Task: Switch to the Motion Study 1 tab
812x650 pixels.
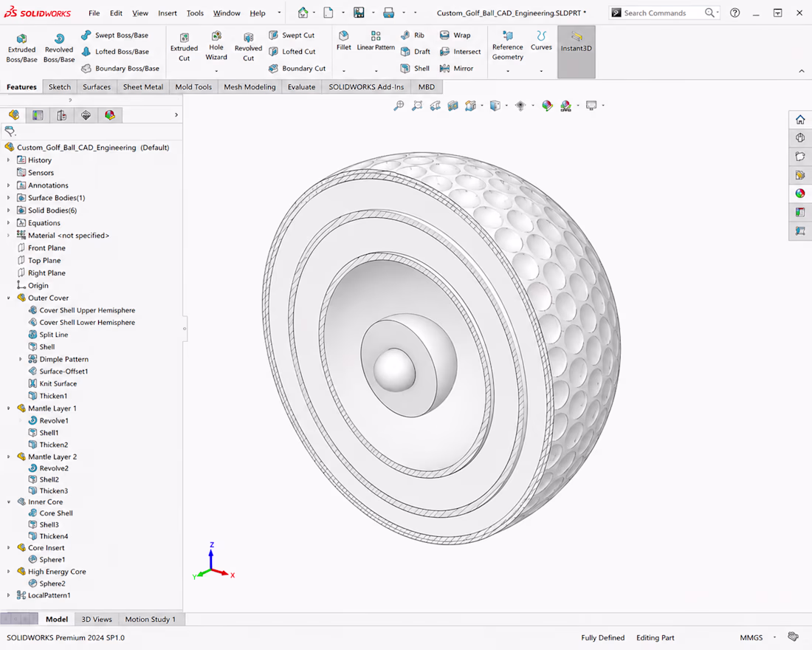Action: coord(150,619)
